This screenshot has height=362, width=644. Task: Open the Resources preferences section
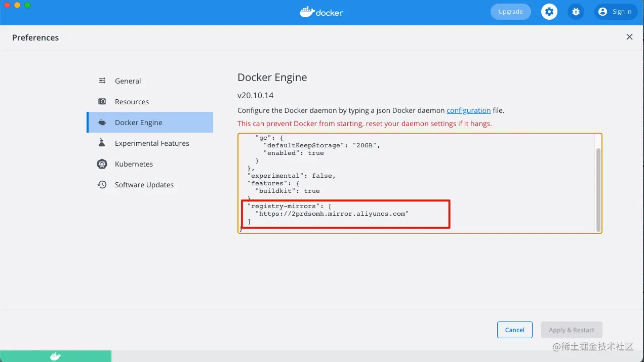click(150, 102)
